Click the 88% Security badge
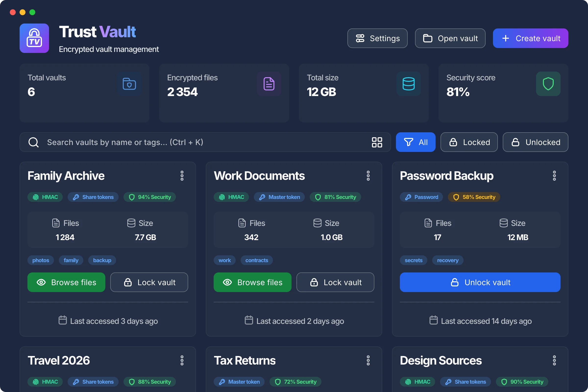The width and height of the screenshot is (588, 392). tap(150, 382)
